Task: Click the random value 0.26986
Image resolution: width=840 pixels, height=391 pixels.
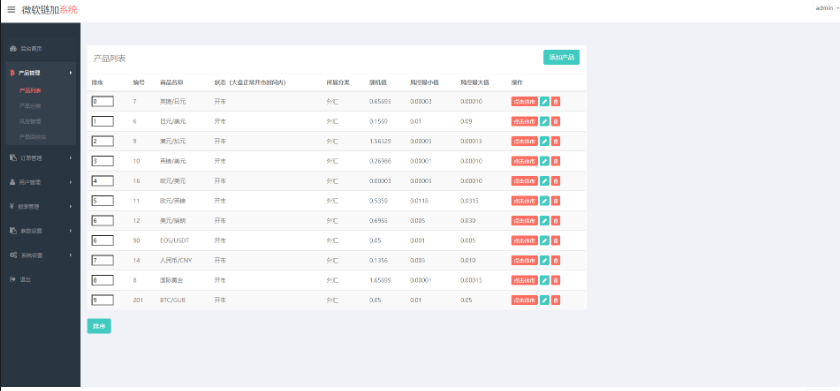Action: click(380, 161)
